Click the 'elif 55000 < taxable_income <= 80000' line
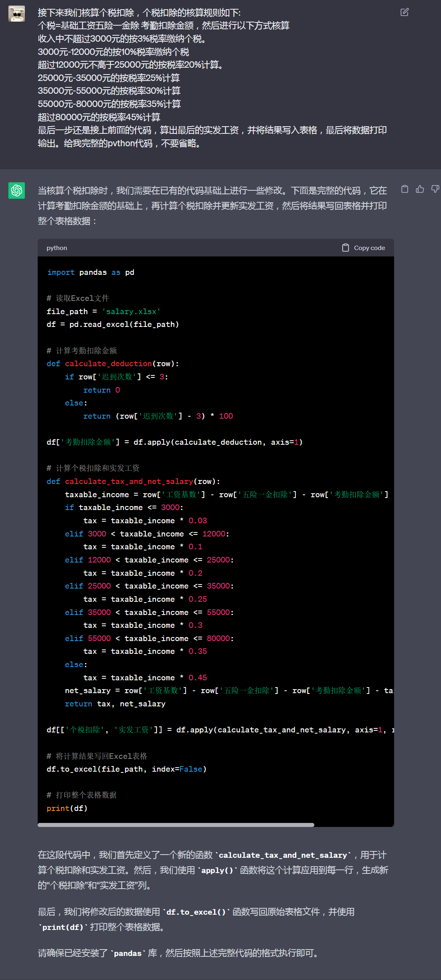This screenshot has width=441, height=980. (150, 639)
